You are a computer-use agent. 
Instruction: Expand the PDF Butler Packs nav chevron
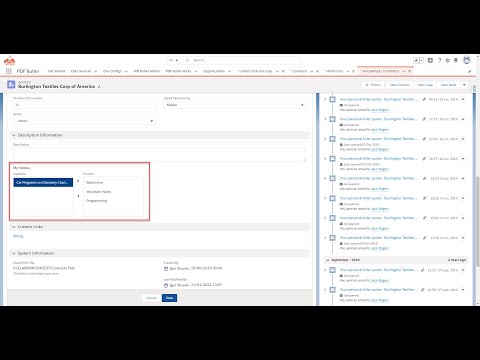[196, 71]
